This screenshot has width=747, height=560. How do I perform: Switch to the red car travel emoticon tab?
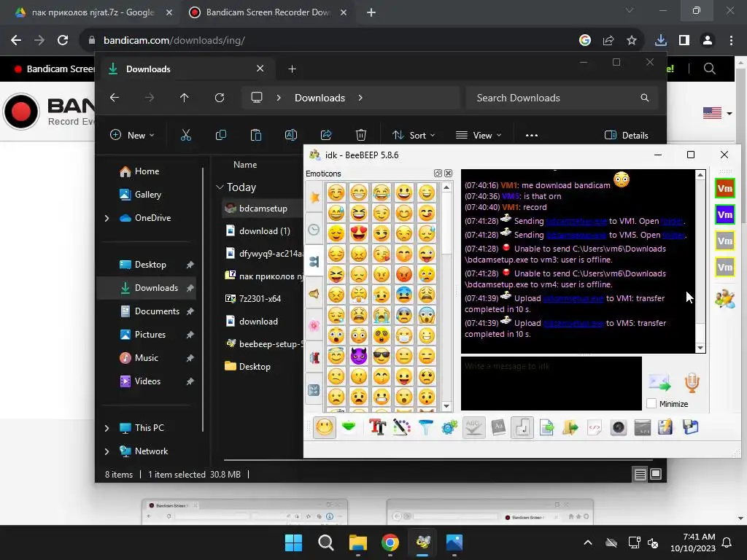[314, 357]
